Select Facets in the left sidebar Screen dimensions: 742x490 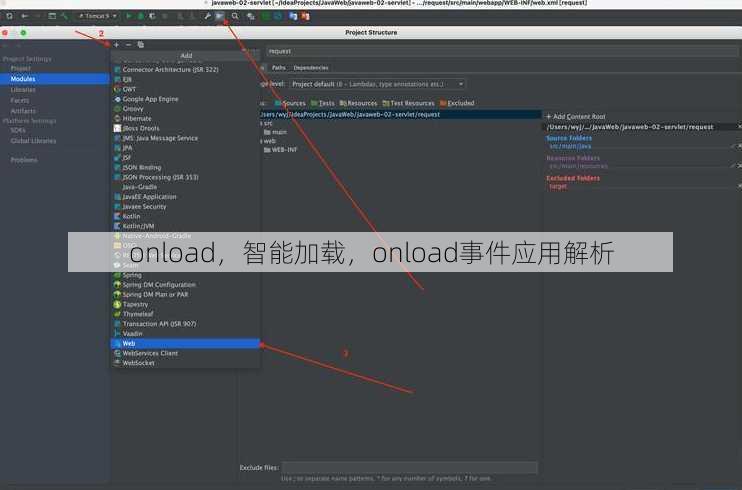point(19,100)
